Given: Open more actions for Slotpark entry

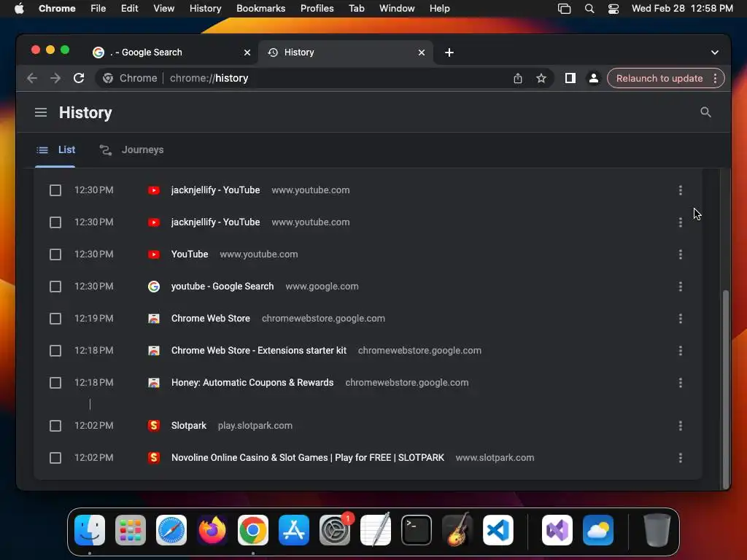Looking at the screenshot, I should click(x=681, y=426).
